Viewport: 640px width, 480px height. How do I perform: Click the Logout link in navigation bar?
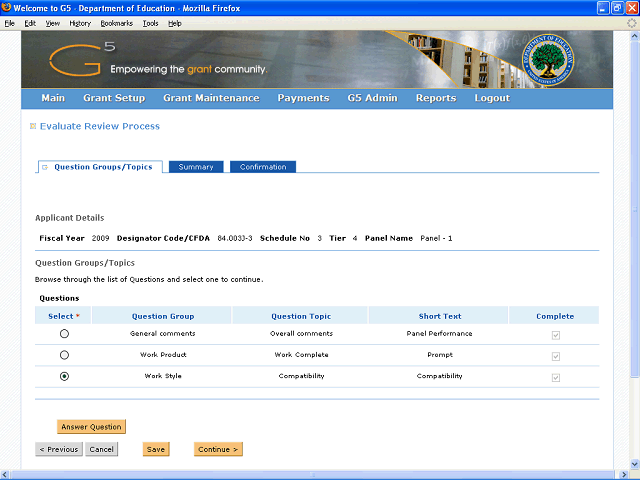(x=492, y=98)
